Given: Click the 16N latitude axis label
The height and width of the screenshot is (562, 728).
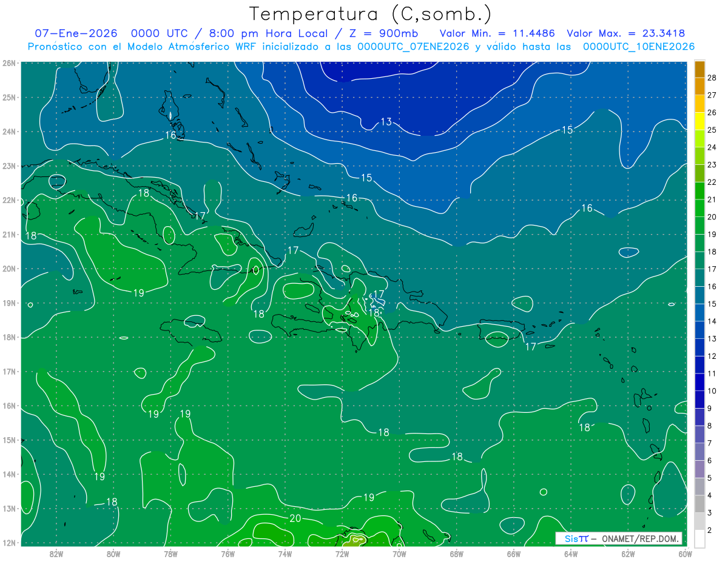Looking at the screenshot, I should (x=9, y=406).
